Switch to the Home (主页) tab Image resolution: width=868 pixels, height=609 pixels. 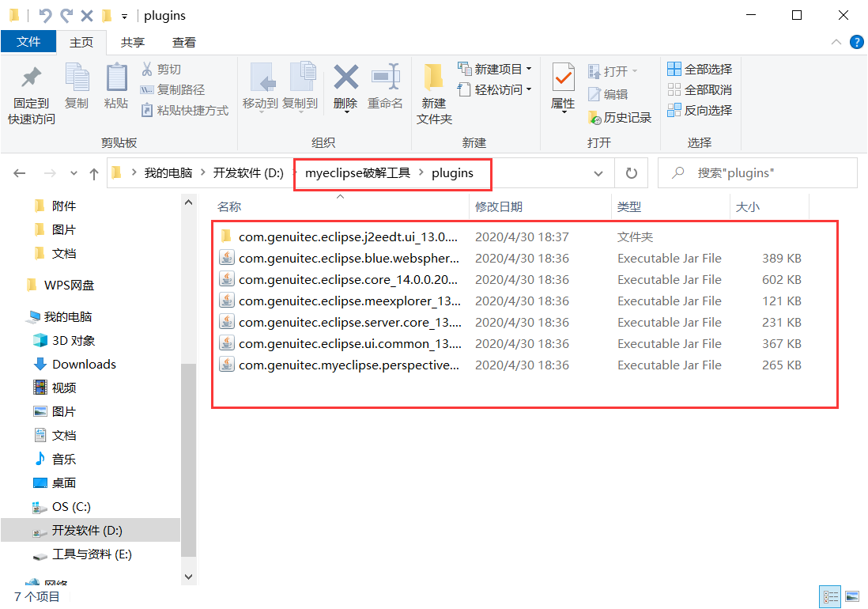(81, 42)
